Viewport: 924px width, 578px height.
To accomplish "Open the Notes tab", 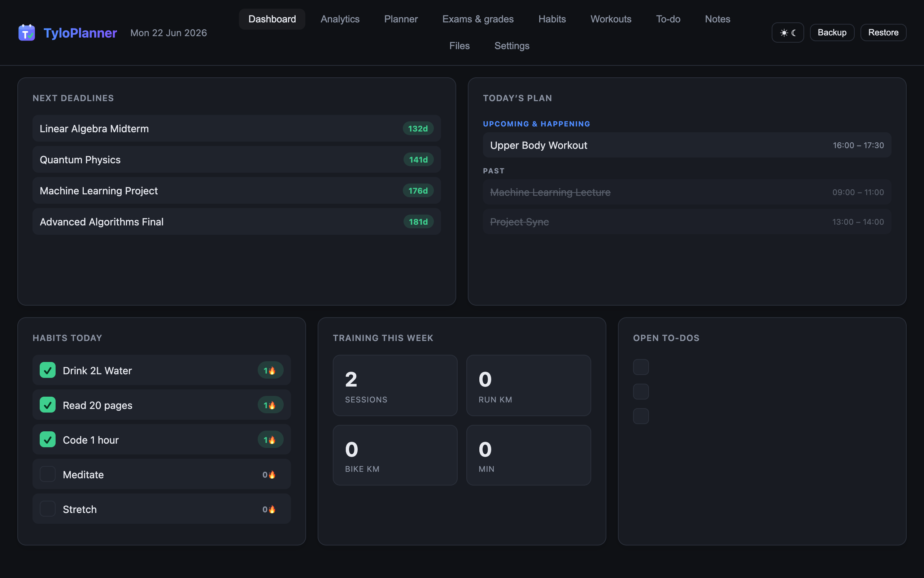I will pos(718,19).
